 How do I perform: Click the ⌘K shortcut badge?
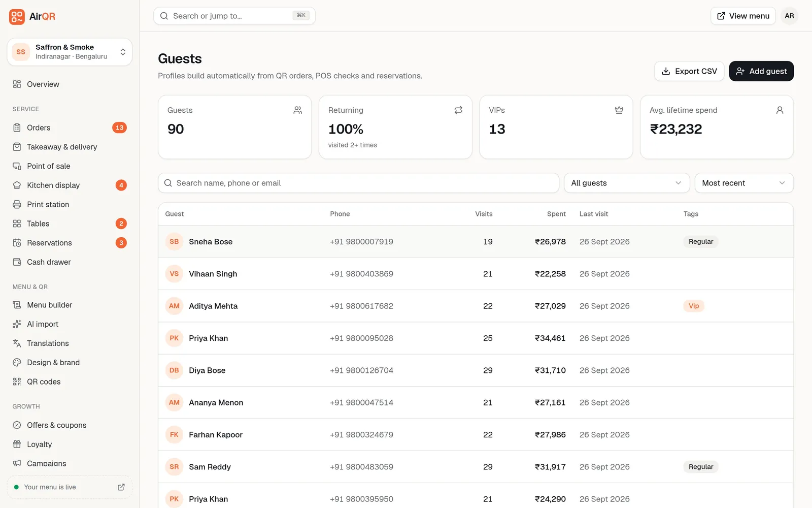click(x=301, y=15)
